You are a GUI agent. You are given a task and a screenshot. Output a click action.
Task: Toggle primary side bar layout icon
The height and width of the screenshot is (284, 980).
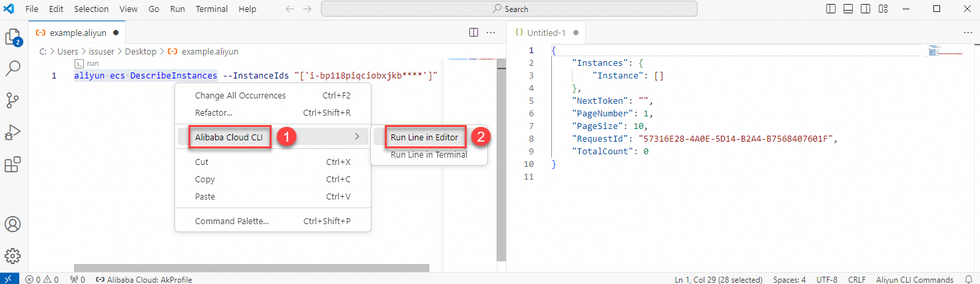[x=831, y=9]
